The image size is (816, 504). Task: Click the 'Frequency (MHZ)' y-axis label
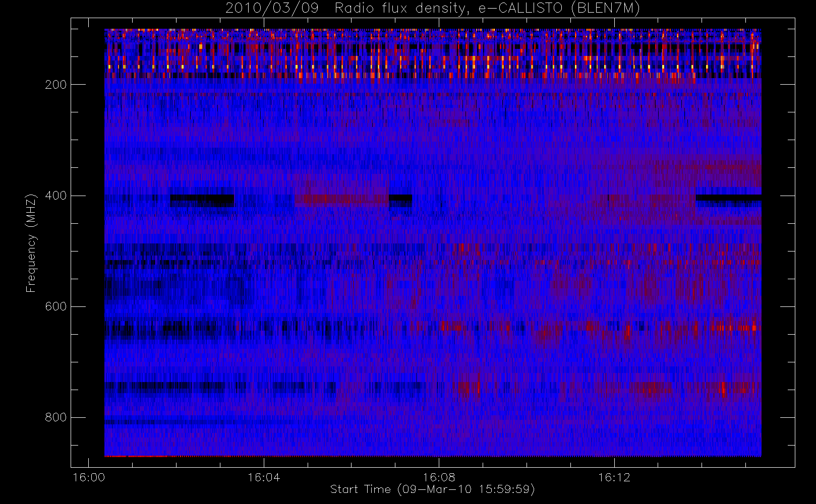coord(31,243)
